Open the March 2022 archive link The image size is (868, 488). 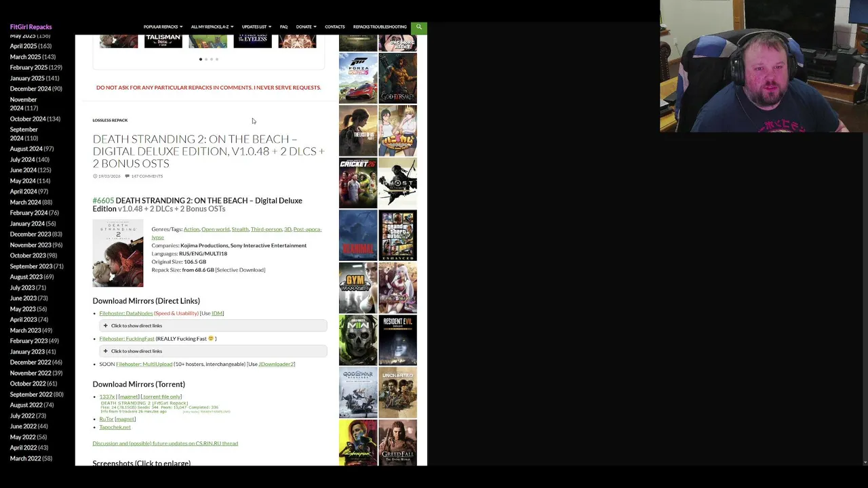click(25, 458)
